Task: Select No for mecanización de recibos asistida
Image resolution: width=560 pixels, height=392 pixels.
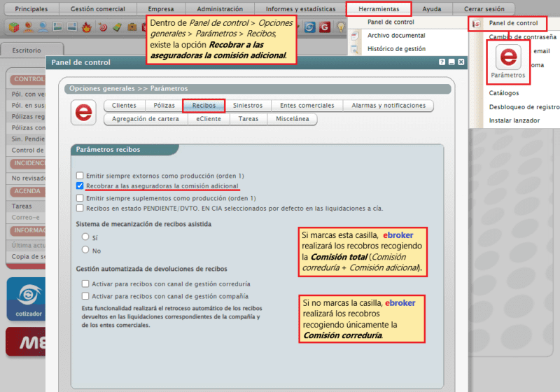Action: (x=85, y=250)
